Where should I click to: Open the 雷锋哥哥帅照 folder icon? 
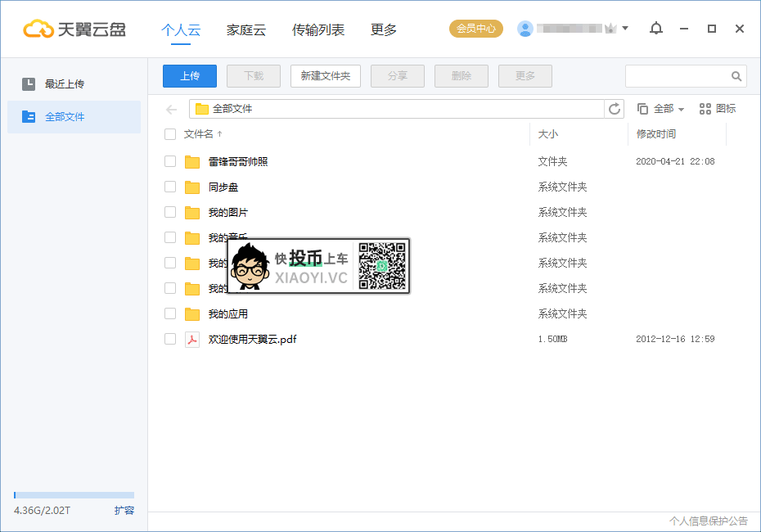(x=192, y=161)
